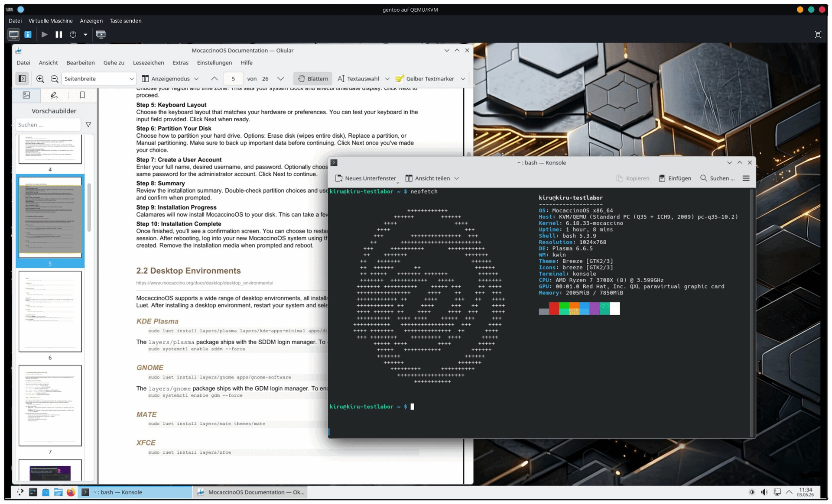Viewport: 832px width, 504px height.
Task: Click the zoom out magnifier in Okular
Action: click(54, 79)
